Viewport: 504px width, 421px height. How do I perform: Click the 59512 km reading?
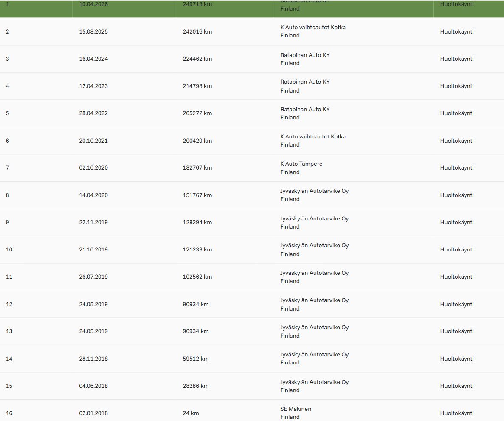(x=195, y=359)
